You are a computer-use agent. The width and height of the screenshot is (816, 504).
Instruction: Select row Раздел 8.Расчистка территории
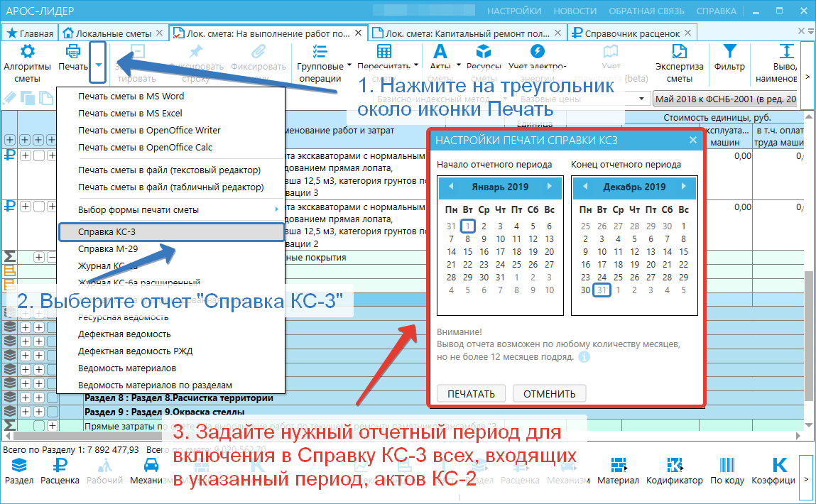click(x=178, y=398)
